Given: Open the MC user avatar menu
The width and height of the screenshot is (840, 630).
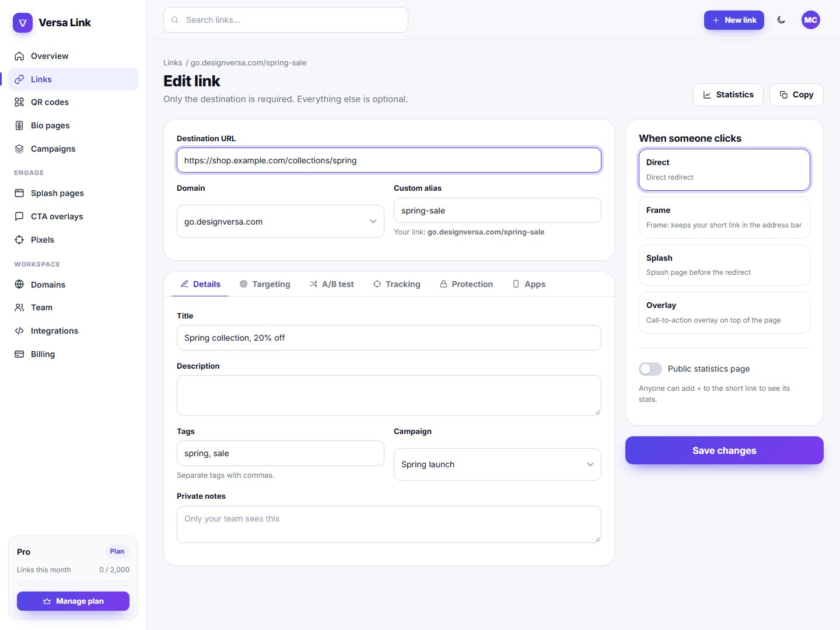Looking at the screenshot, I should 811,20.
